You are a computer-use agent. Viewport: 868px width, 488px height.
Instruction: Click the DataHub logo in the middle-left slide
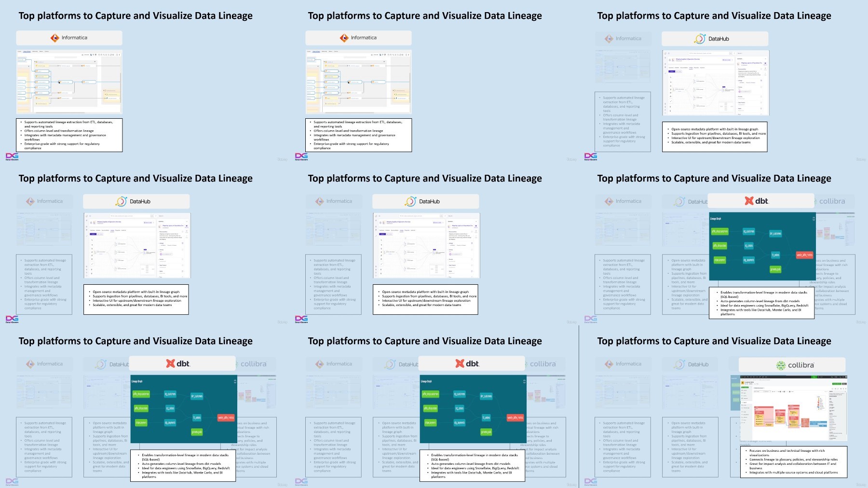(x=133, y=201)
